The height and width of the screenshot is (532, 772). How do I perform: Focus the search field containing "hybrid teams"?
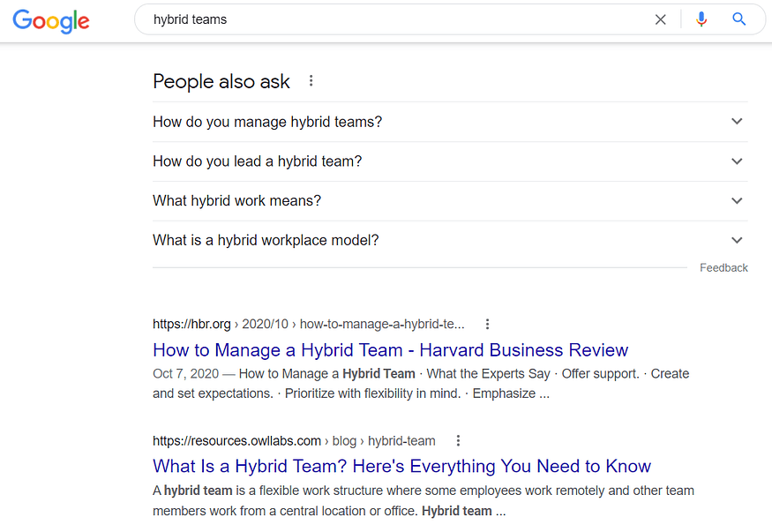[x=393, y=19]
